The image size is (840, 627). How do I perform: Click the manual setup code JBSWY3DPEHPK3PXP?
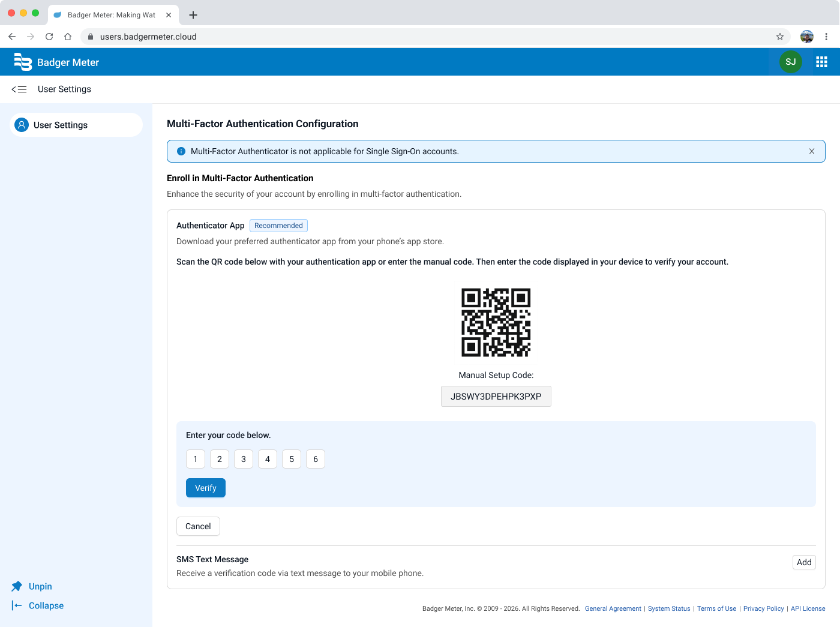(496, 397)
